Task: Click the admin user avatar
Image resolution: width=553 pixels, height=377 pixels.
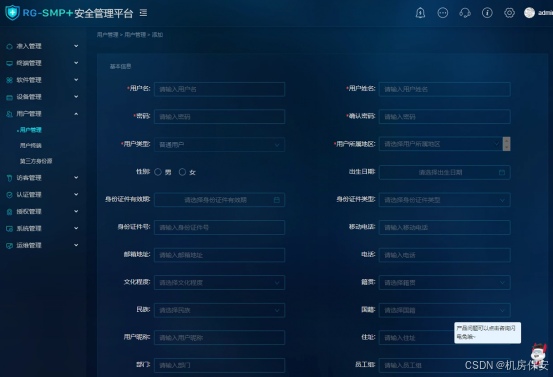Action: click(529, 13)
